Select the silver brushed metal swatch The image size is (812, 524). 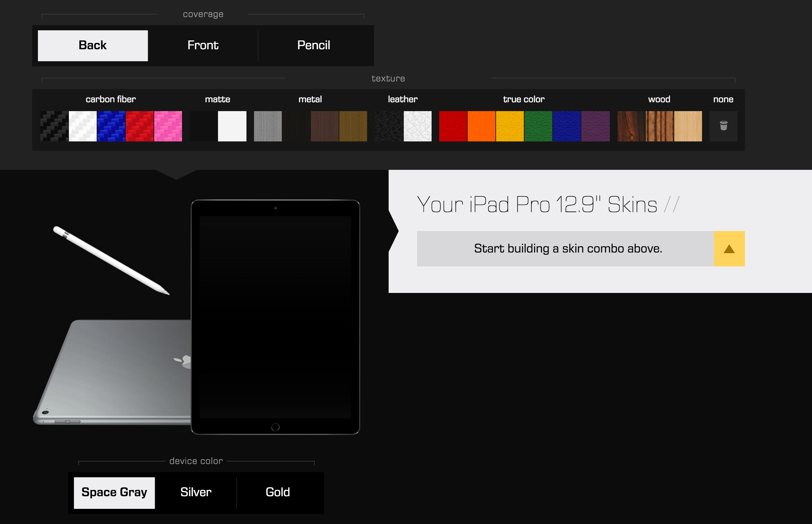[x=268, y=126]
